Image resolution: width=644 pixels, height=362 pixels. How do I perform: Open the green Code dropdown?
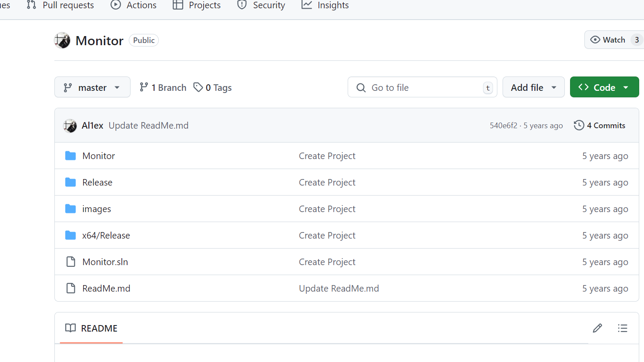tap(604, 87)
